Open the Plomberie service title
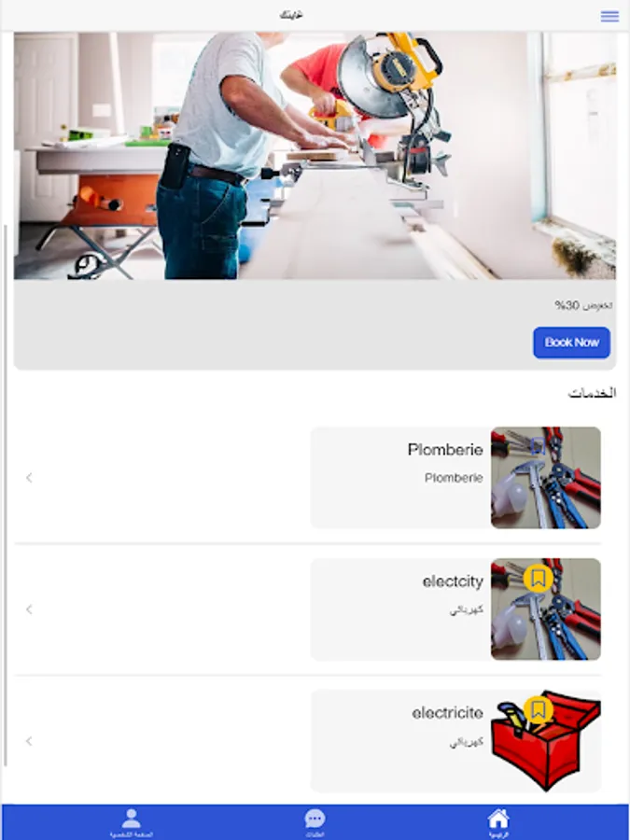The image size is (630, 840). click(445, 450)
